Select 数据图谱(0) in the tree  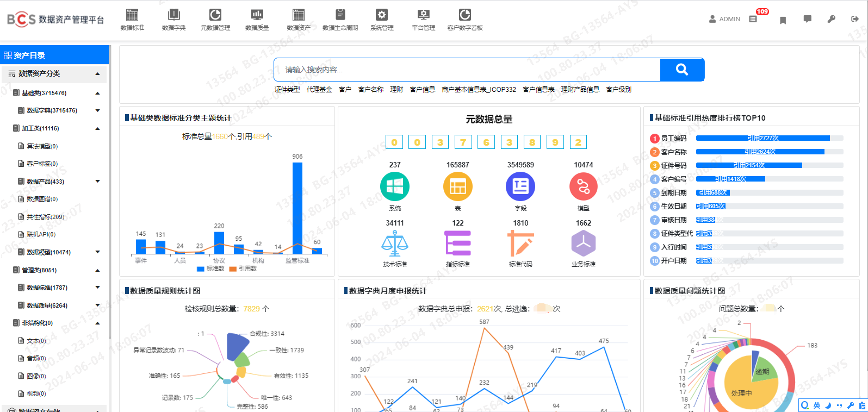(x=42, y=199)
